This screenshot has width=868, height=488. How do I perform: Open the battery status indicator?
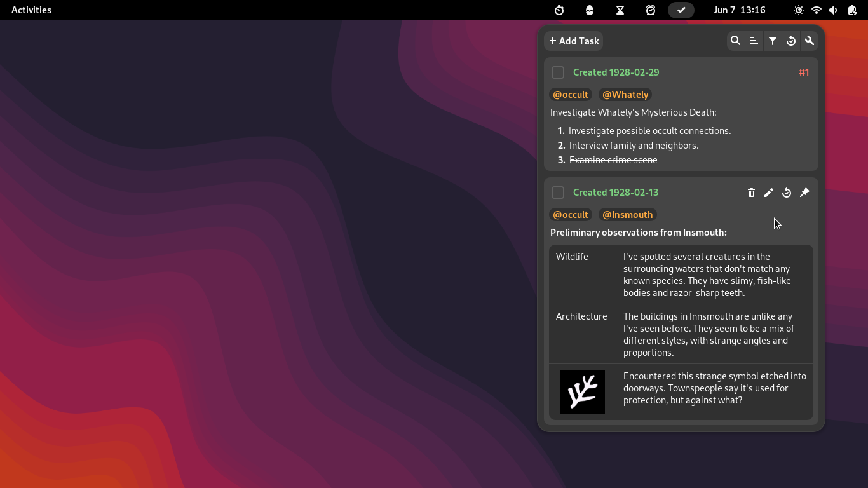click(x=852, y=10)
